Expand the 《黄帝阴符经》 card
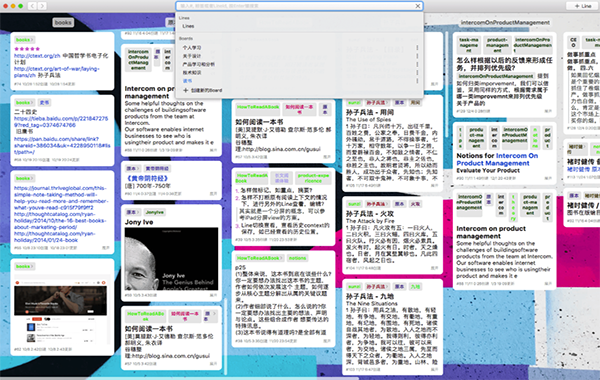 coord(214,194)
